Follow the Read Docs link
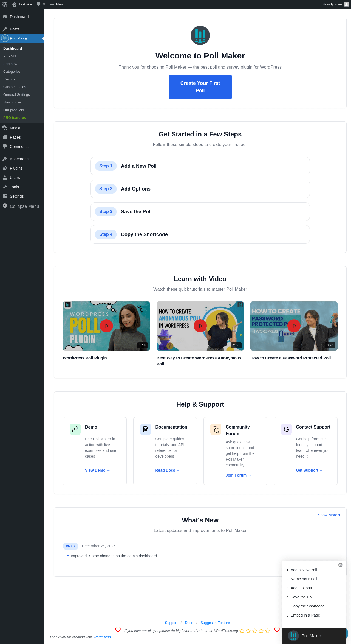The image size is (351, 644). coord(168,470)
